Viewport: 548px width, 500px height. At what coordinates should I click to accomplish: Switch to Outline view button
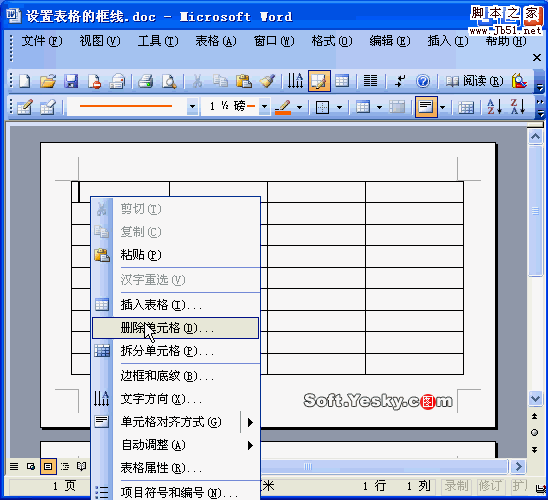point(65,466)
